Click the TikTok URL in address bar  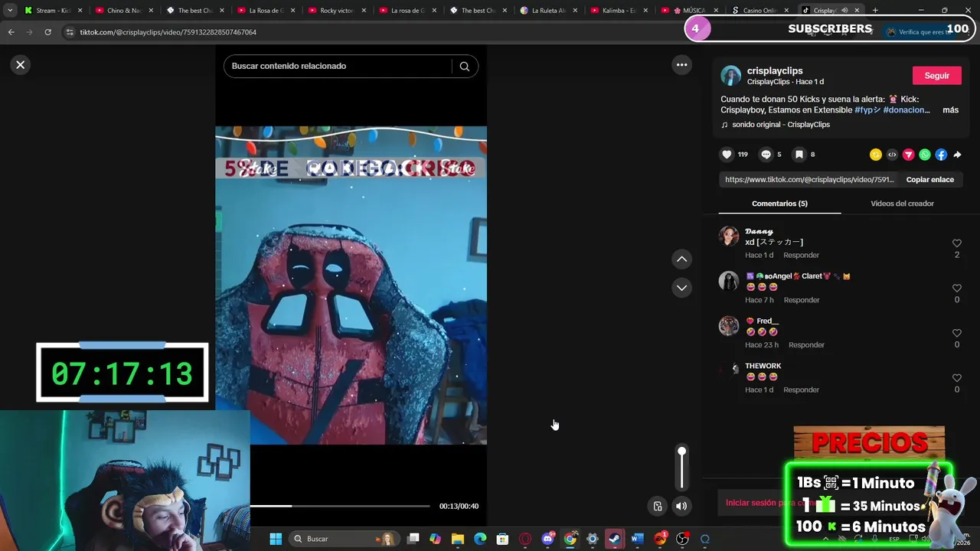coord(168,32)
